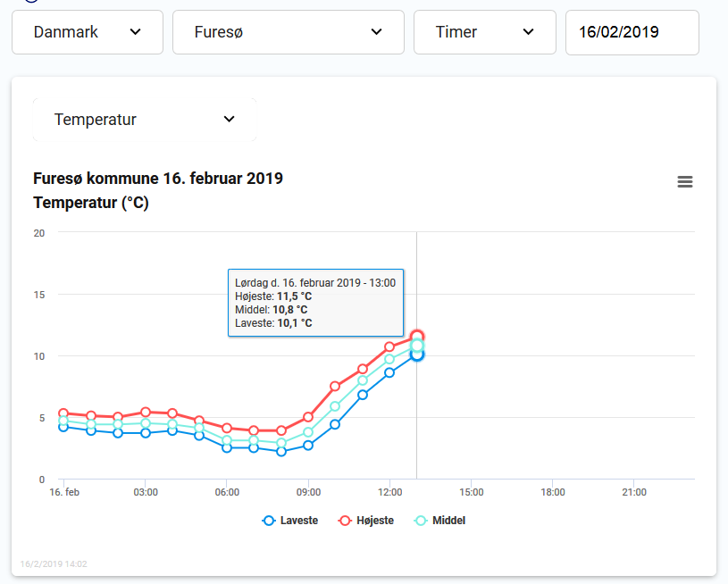
Task: Click the Laveste data point at 08:00
Action: point(280,451)
